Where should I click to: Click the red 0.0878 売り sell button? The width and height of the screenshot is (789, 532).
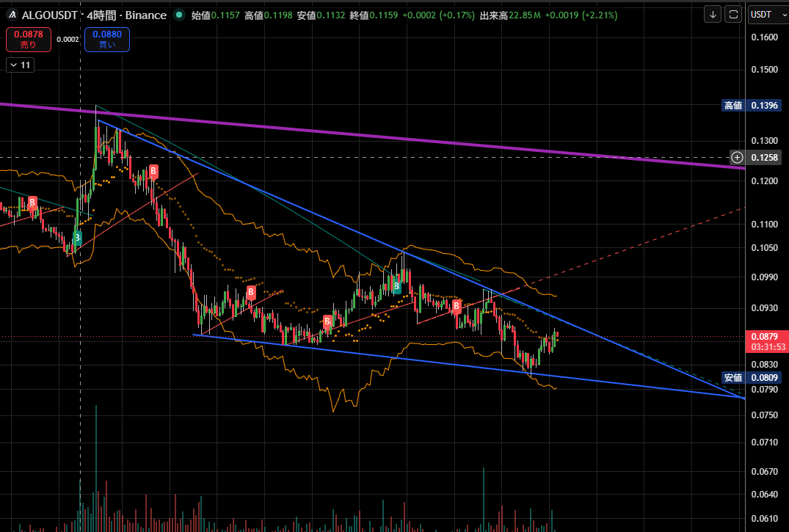coord(28,40)
